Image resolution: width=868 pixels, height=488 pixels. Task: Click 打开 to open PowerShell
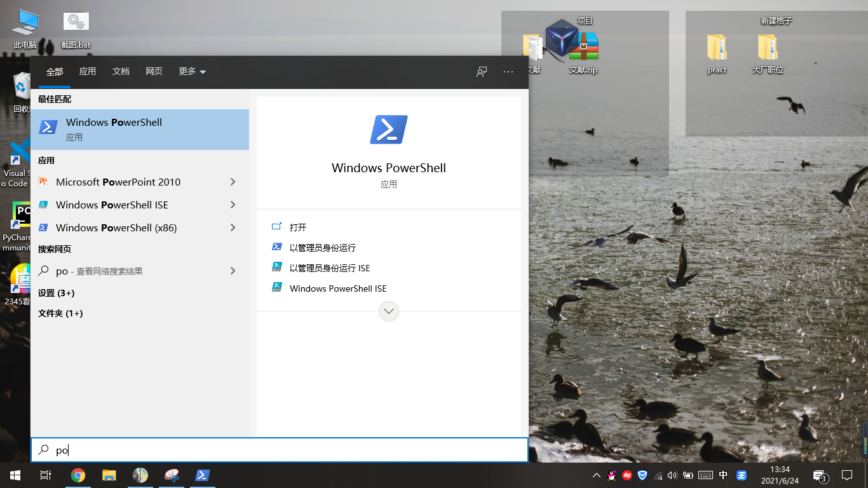(x=298, y=227)
